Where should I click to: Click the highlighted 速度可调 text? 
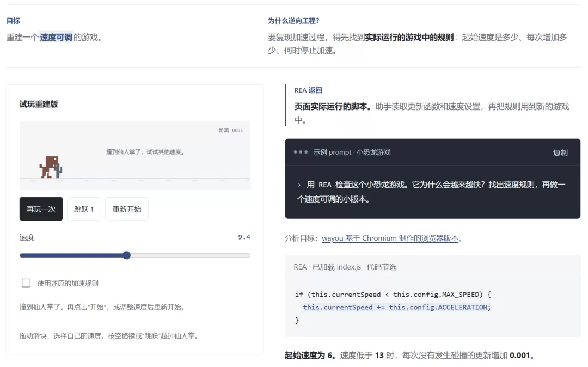[56, 38]
